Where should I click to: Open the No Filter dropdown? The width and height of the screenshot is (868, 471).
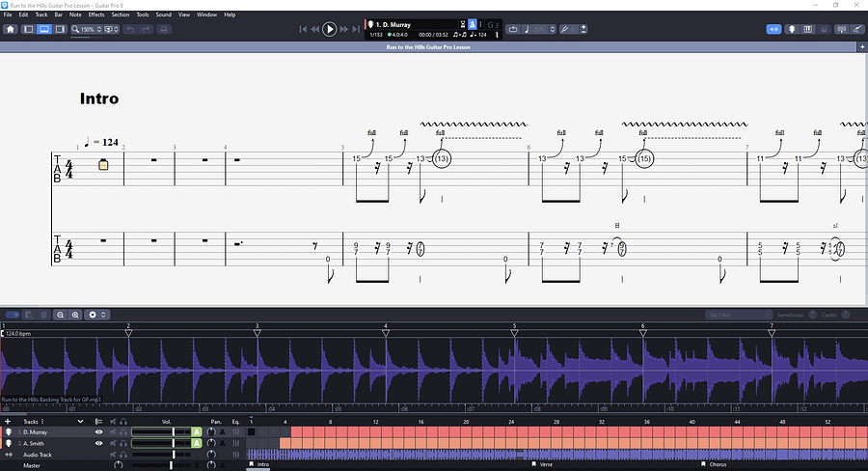click(738, 315)
